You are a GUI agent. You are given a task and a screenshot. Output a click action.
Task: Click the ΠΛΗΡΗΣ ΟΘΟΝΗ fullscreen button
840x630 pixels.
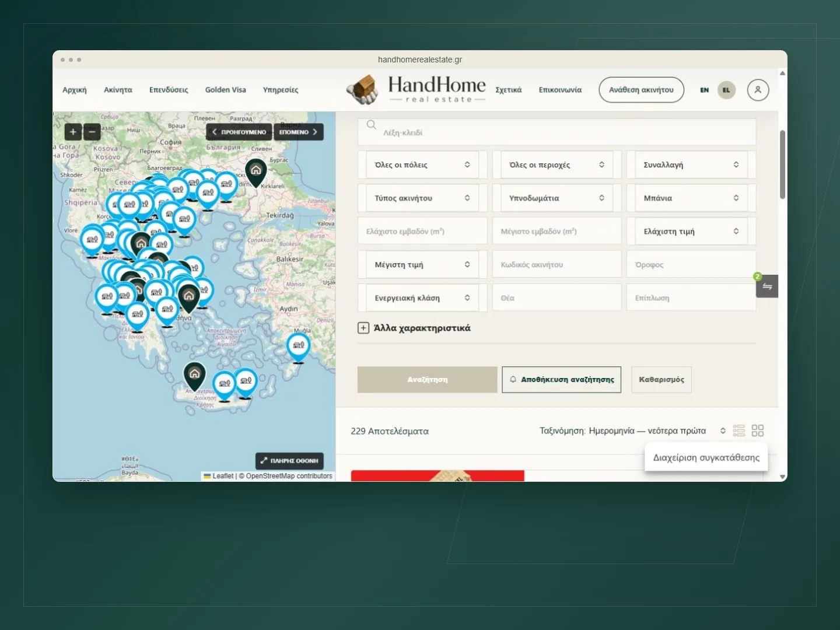click(289, 461)
